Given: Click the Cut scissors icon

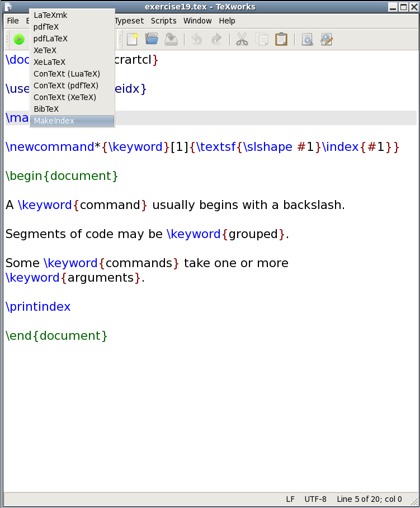Looking at the screenshot, I should coord(242,39).
